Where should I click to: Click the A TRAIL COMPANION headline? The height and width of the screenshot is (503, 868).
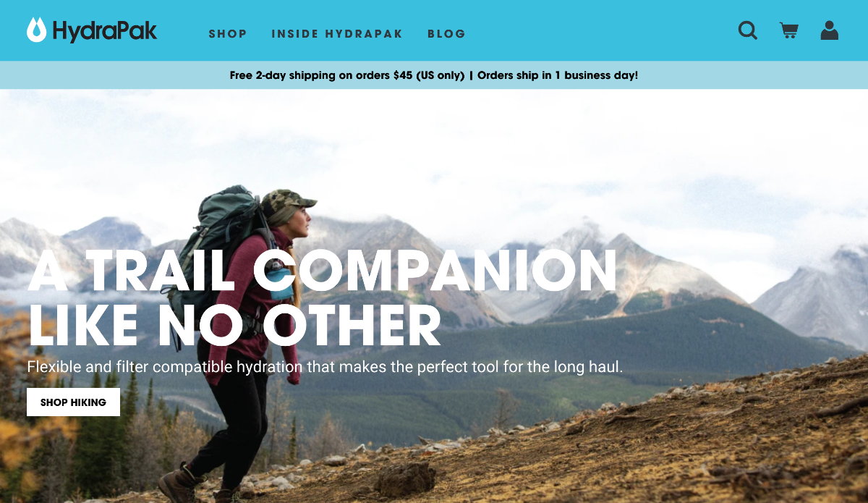[x=322, y=271]
